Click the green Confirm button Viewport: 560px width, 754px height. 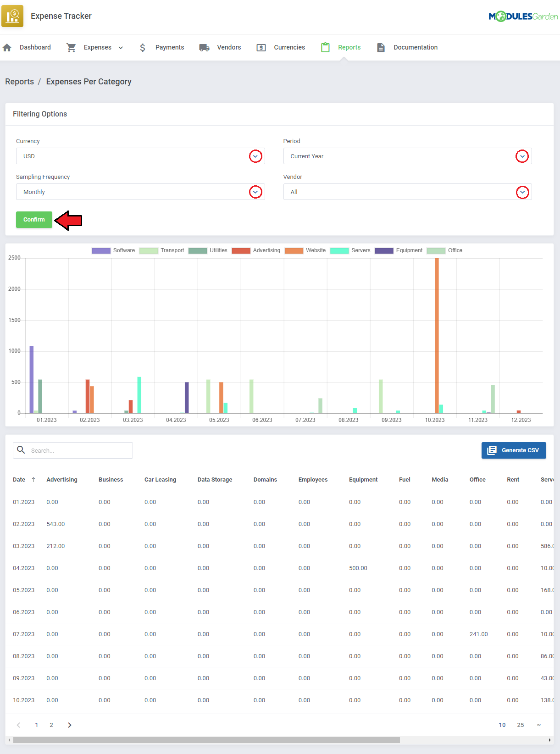pyautogui.click(x=34, y=220)
